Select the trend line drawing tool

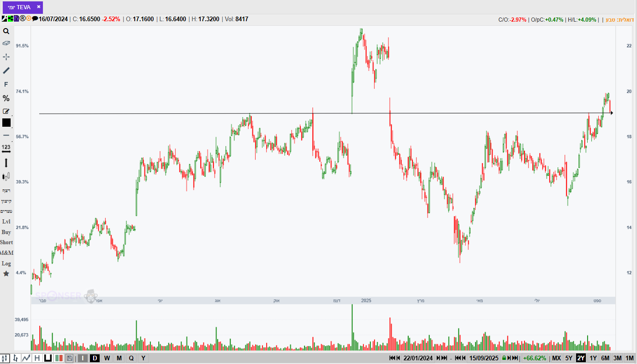click(6, 70)
